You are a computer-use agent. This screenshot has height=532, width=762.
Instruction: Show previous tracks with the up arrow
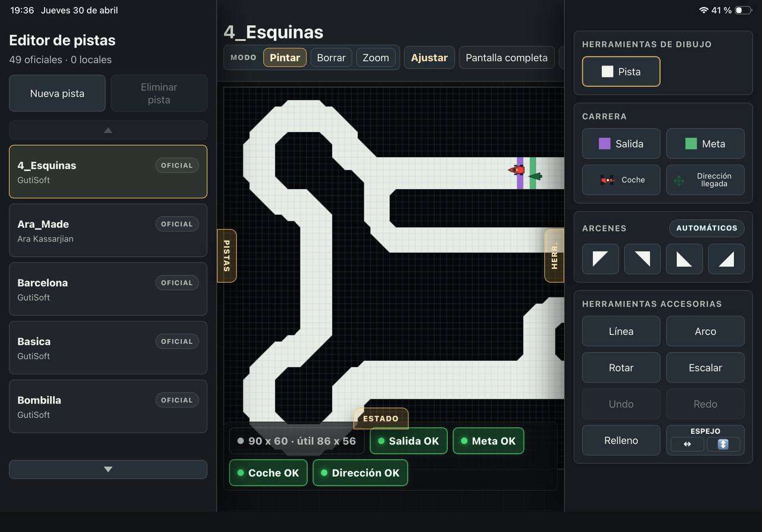pyautogui.click(x=108, y=130)
